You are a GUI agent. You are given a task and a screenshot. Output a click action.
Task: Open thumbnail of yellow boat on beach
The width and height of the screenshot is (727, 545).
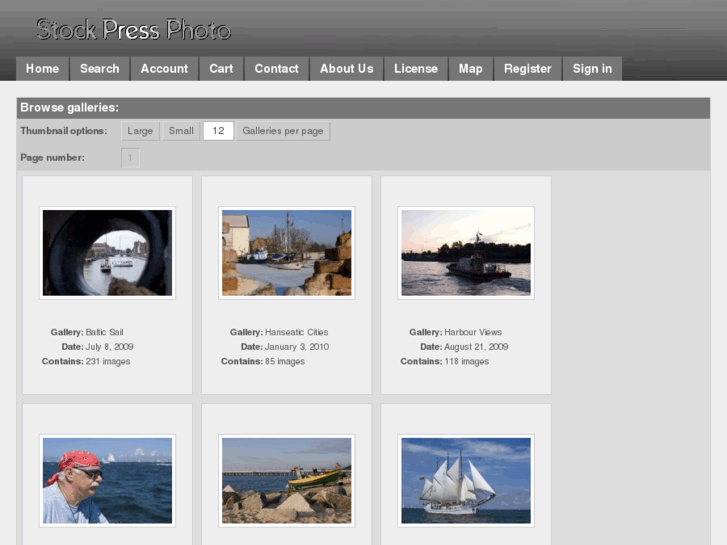(x=287, y=481)
